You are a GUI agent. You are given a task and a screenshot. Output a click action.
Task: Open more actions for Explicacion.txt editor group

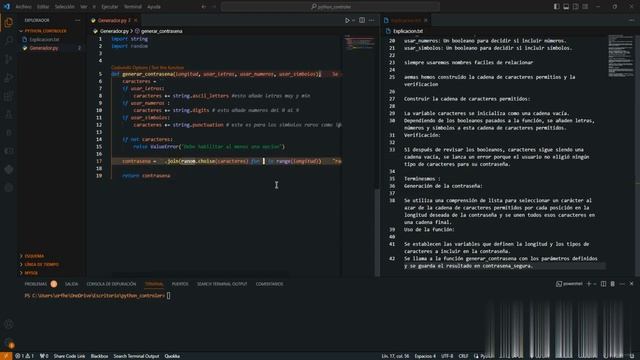pos(631,20)
